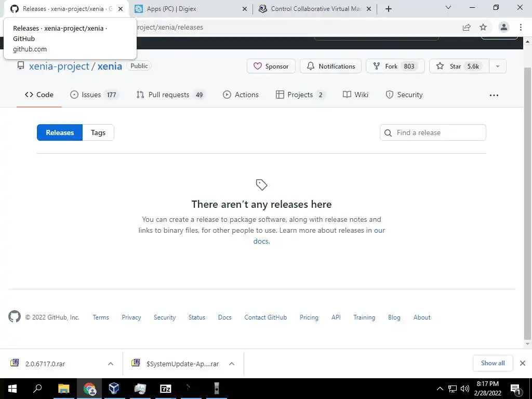Open the xenia repository name link
Viewport: 532px width, 399px height.
click(x=110, y=66)
